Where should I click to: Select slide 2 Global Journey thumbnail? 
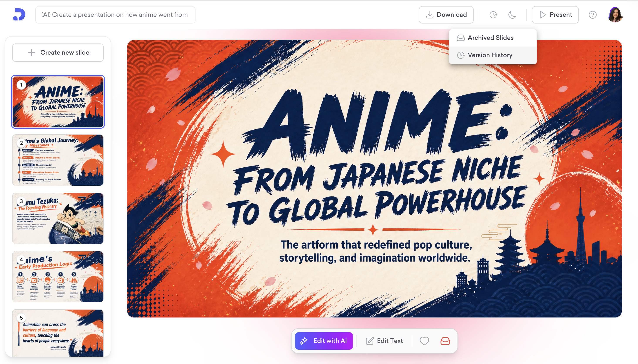coord(58,160)
